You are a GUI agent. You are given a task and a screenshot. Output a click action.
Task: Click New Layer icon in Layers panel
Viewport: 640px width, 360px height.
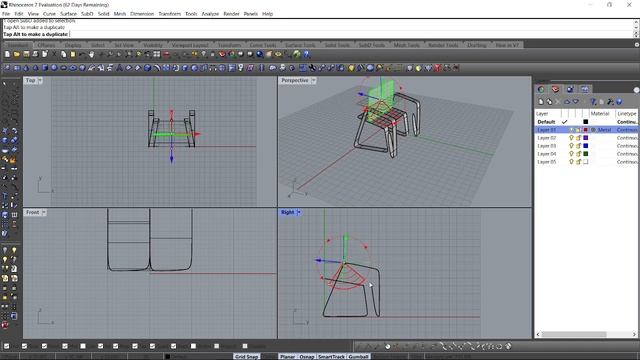coord(541,102)
